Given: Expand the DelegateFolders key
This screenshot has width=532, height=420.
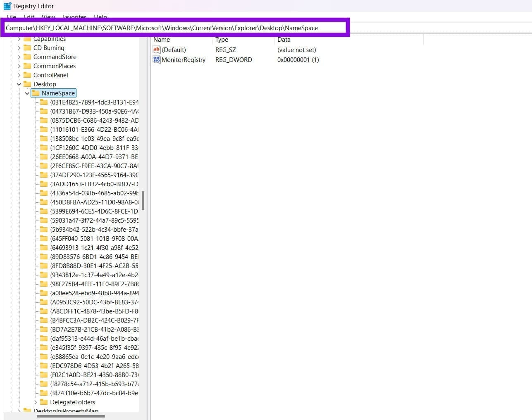Looking at the screenshot, I should tap(36, 402).
